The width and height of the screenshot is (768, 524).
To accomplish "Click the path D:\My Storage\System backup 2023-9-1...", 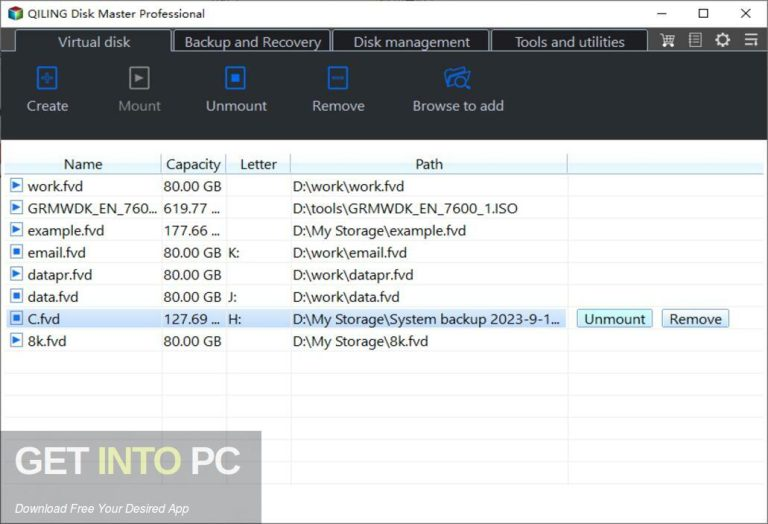I will click(426, 319).
